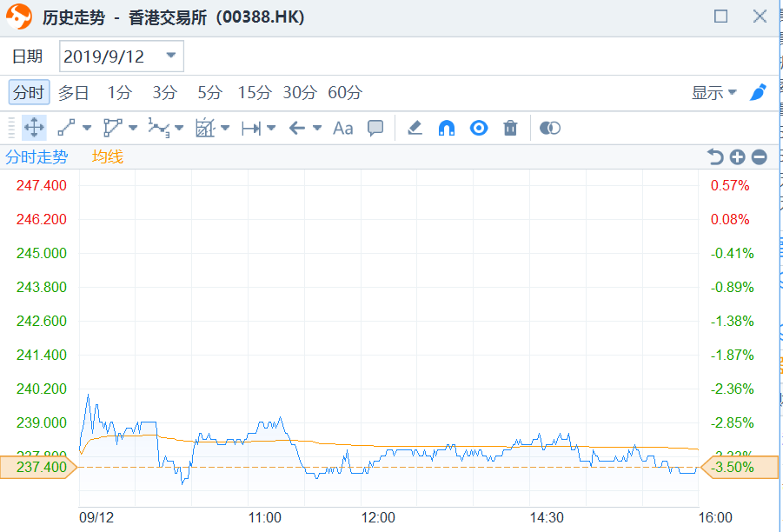The image size is (783, 532).
Task: Select the comment bubble annotation tool
Action: pos(375,129)
